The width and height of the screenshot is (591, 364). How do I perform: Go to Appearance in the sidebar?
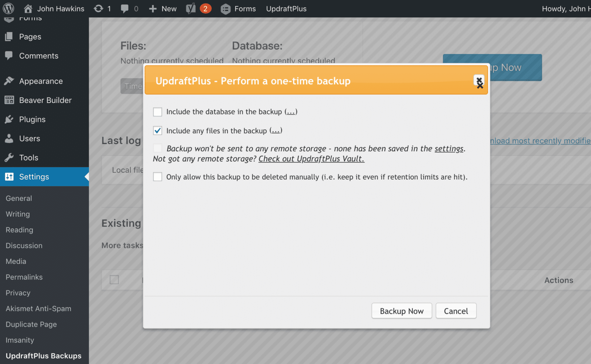tap(41, 81)
